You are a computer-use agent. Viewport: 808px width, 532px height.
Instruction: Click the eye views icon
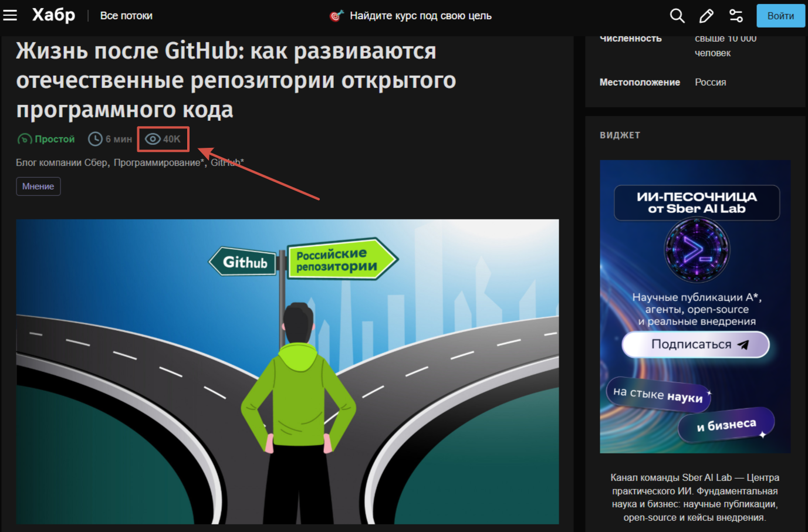coord(153,139)
